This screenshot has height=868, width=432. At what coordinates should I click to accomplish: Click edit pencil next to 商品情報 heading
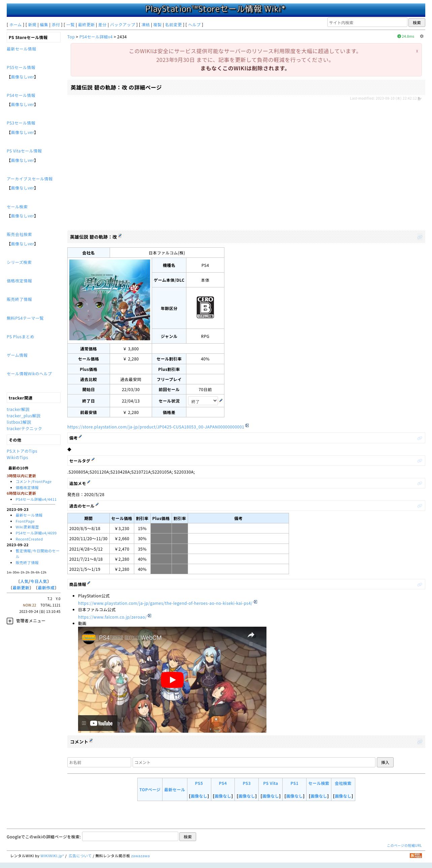pos(88,583)
